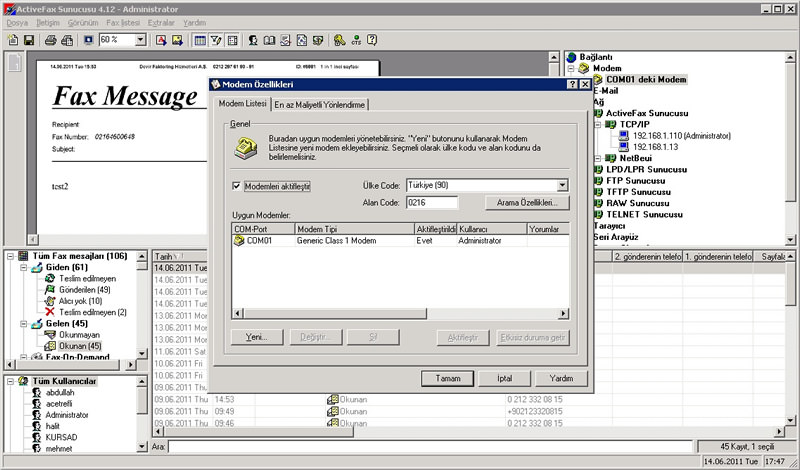
Task: Click the export-as-text icon with red A
Action: pos(161,40)
